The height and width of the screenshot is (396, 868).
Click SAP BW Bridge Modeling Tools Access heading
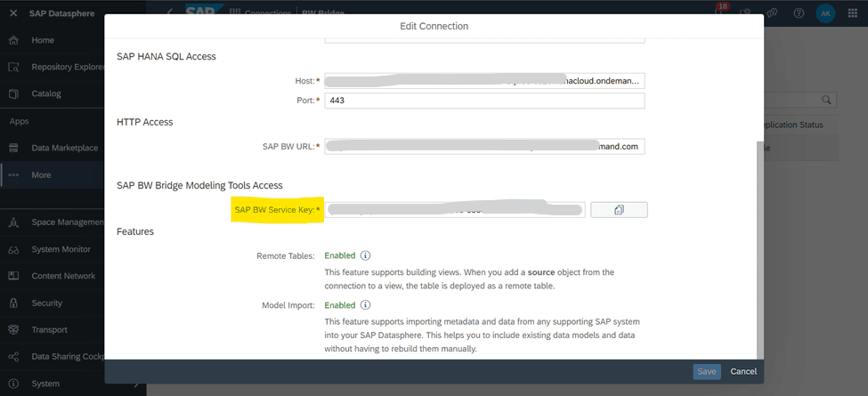click(199, 185)
